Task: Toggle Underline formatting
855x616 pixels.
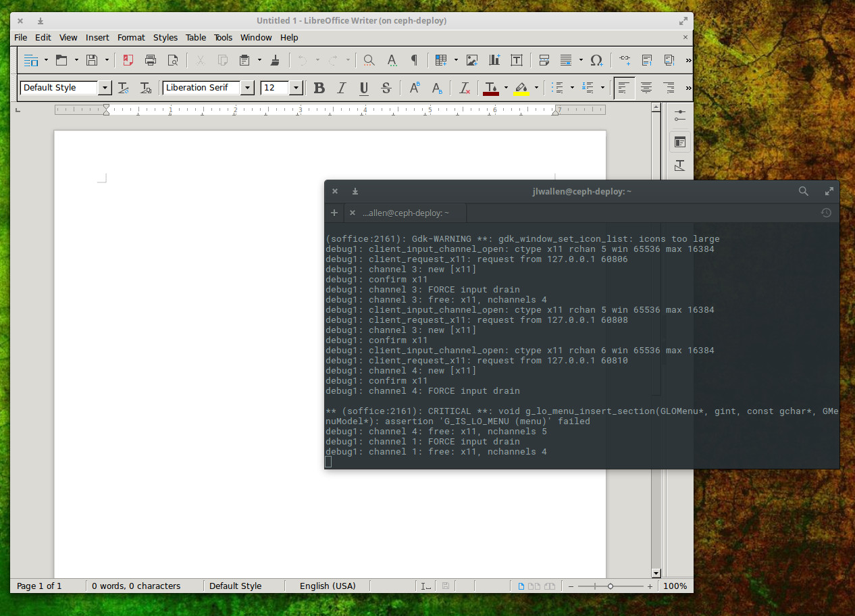Action: (364, 88)
